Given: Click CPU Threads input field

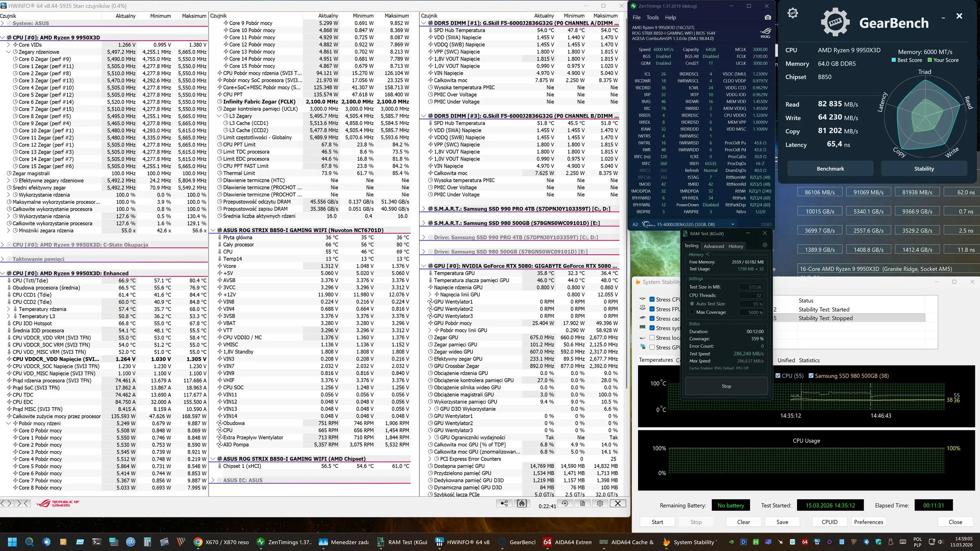Looking at the screenshot, I should coord(751,295).
